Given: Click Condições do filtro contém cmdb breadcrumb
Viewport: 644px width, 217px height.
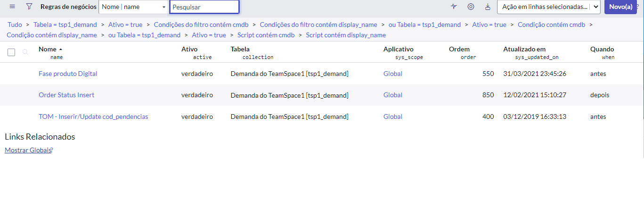Looking at the screenshot, I should tap(201, 25).
